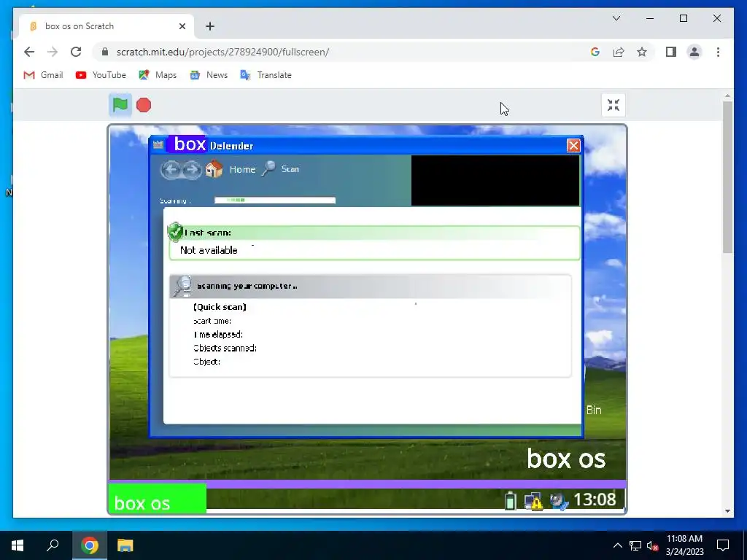The height and width of the screenshot is (560, 747).
Task: Click the 'Not available' text
Action: (209, 250)
